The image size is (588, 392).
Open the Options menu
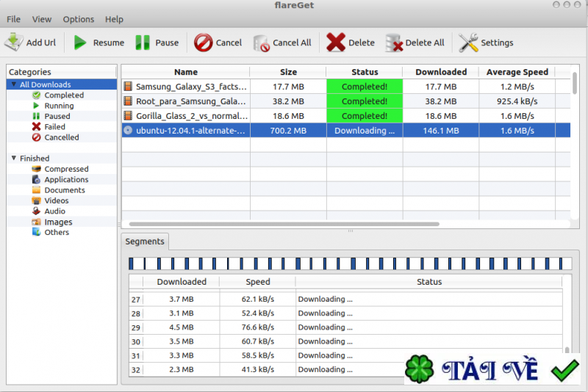[79, 19]
